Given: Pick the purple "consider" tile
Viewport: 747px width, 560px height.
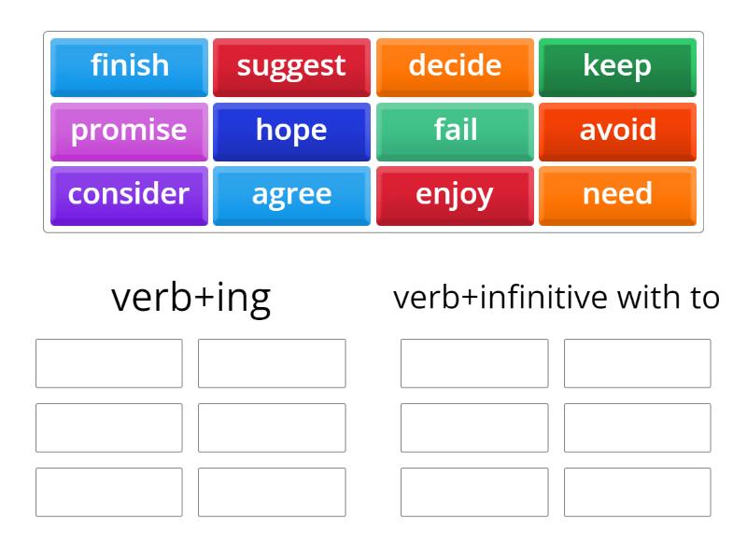Looking at the screenshot, I should pyautogui.click(x=128, y=195).
